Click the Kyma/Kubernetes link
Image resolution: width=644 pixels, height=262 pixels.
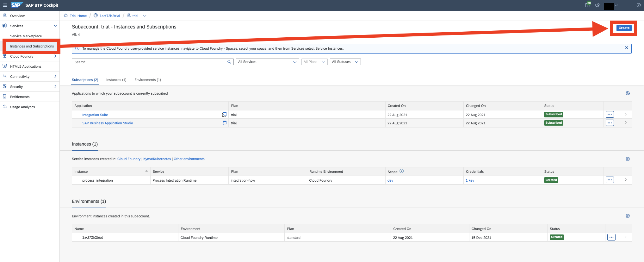point(157,159)
